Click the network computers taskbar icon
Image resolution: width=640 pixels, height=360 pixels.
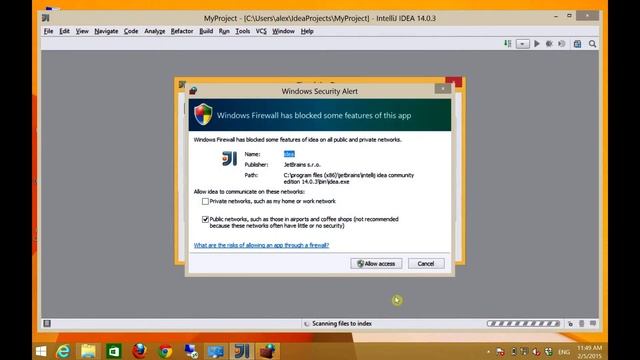191,351
